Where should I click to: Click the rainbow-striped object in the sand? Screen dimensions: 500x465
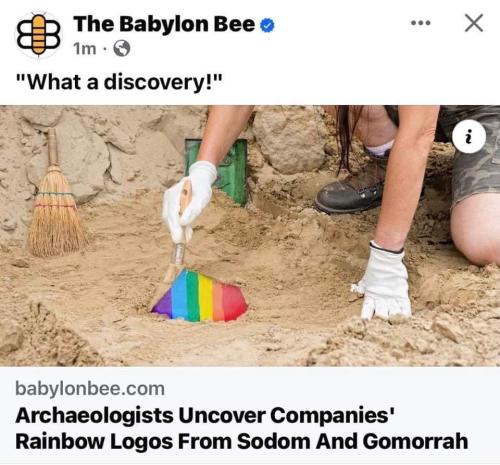200,296
